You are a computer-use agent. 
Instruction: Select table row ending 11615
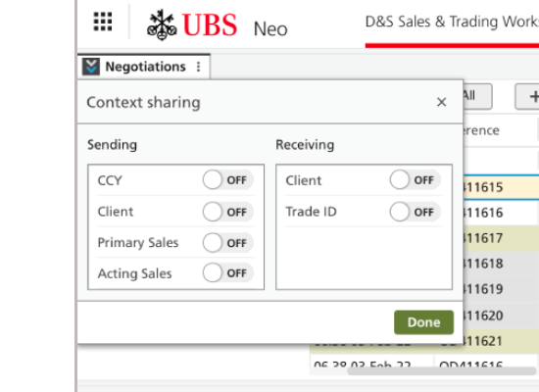click(x=501, y=187)
